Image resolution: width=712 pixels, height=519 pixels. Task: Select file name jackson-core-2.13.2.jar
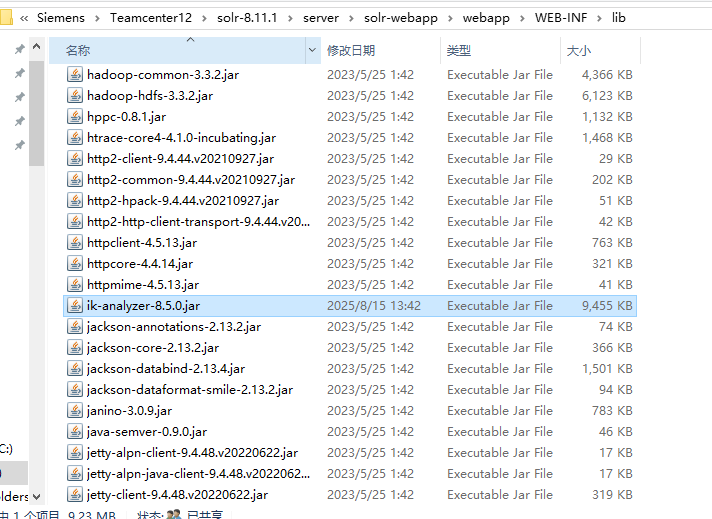(x=153, y=348)
